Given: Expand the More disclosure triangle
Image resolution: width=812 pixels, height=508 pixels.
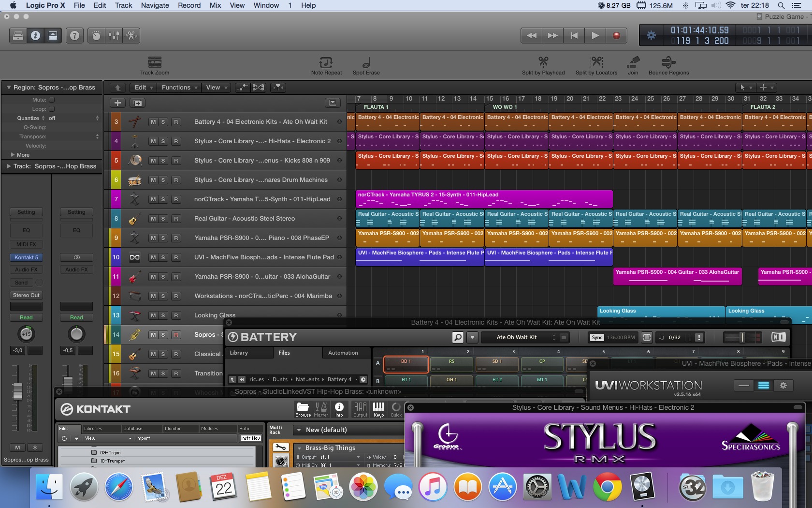Looking at the screenshot, I should click(13, 155).
